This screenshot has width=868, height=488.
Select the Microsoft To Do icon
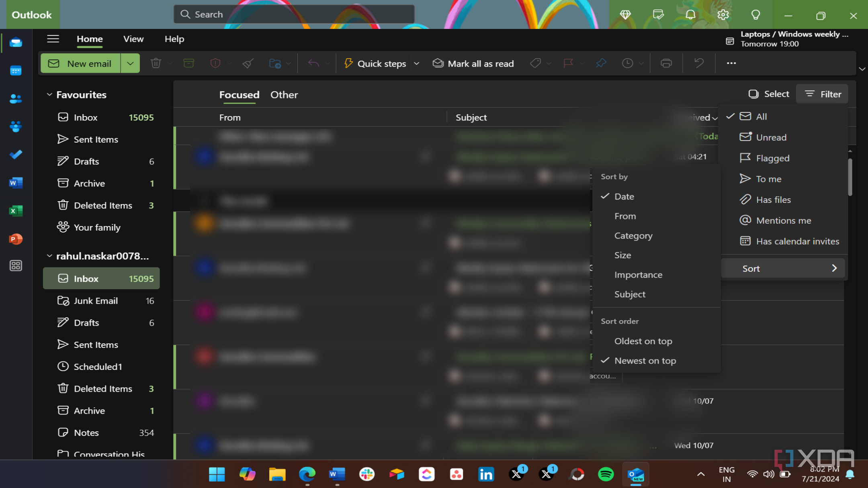pos(16,154)
